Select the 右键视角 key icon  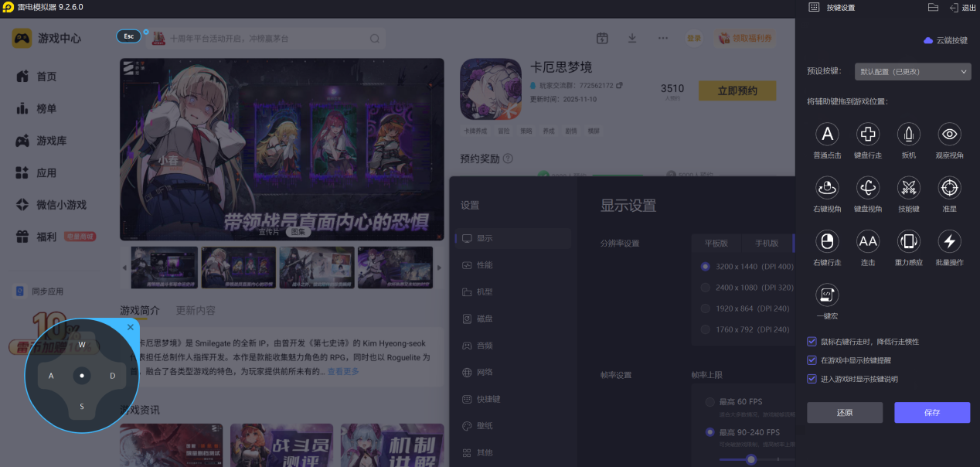(827, 188)
